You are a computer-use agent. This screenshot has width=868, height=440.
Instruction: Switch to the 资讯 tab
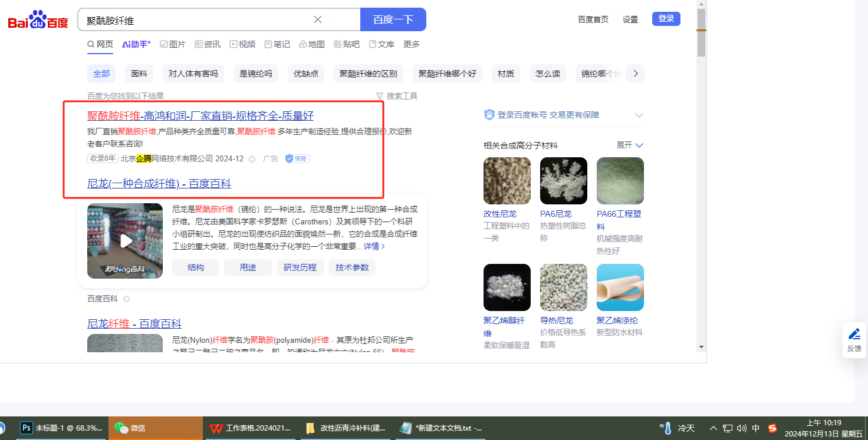click(x=208, y=44)
